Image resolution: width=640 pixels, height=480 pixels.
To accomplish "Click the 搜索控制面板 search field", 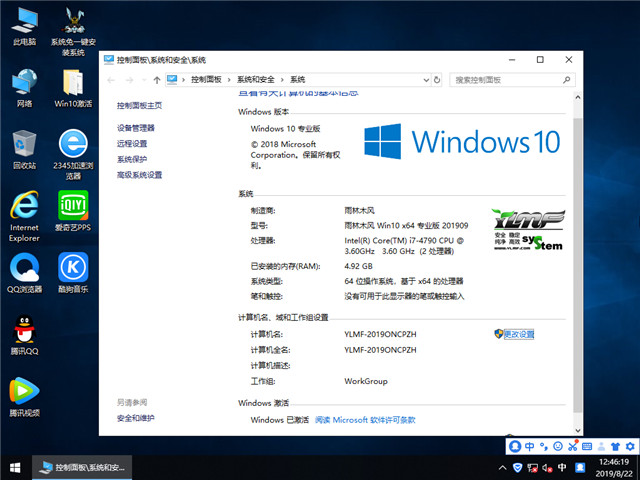I will click(505, 79).
